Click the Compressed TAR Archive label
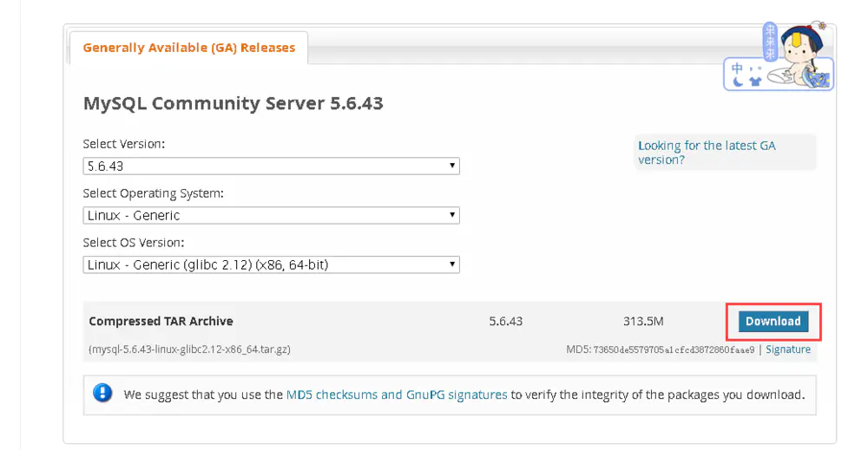 (x=161, y=321)
